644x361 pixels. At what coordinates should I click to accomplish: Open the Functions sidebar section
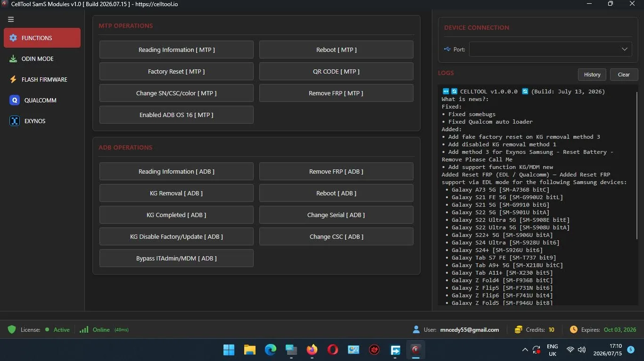click(42, 38)
